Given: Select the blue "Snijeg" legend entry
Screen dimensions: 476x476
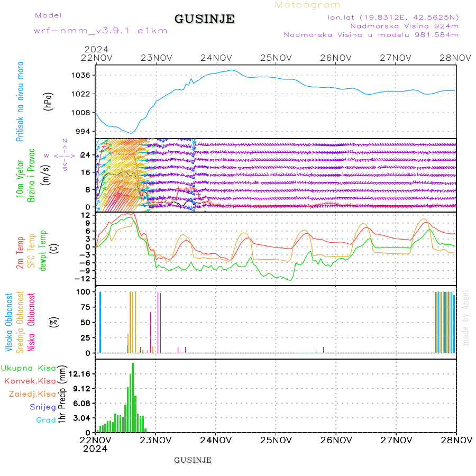Looking at the screenshot, I should tap(43, 407).
